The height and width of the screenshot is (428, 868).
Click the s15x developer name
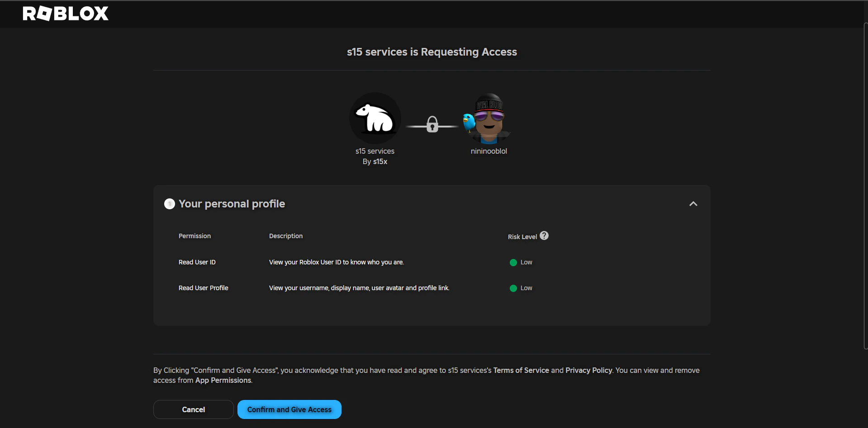pos(380,161)
